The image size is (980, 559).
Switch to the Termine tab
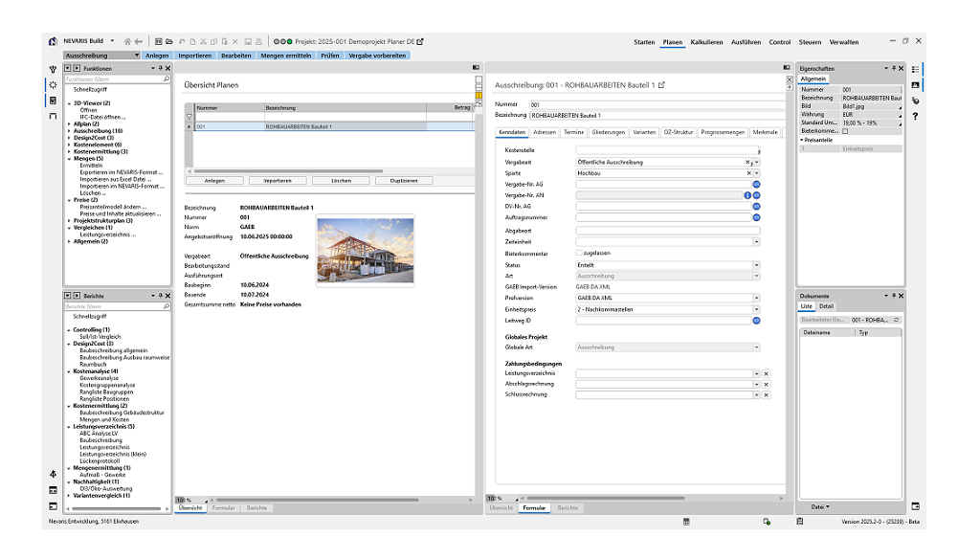(573, 132)
